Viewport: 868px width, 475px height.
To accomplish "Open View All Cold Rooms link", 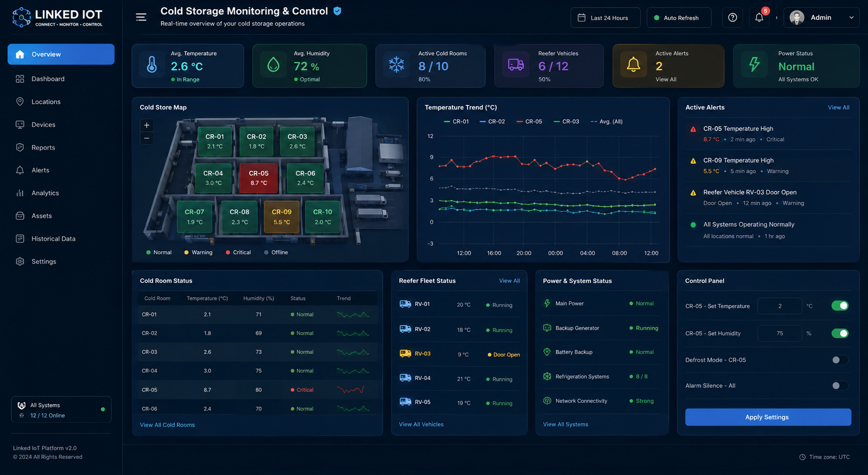I will coord(167,425).
